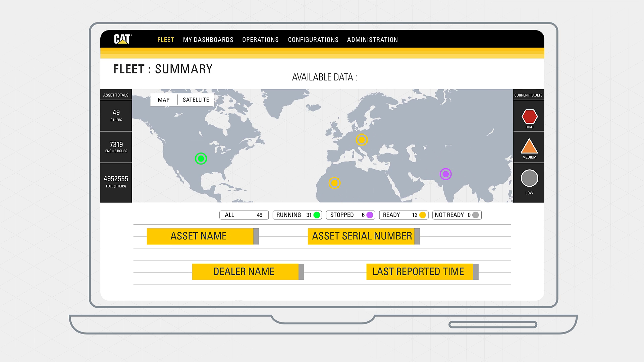Open the Operations menu
This screenshot has height=362, width=644.
tap(260, 40)
